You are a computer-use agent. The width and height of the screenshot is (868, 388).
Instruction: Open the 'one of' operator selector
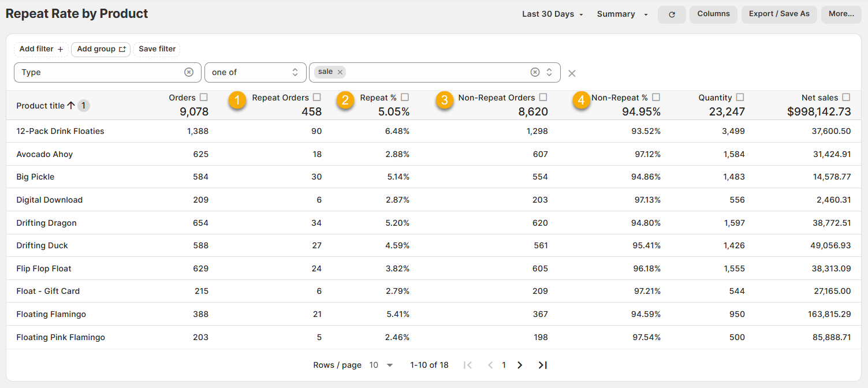(255, 72)
